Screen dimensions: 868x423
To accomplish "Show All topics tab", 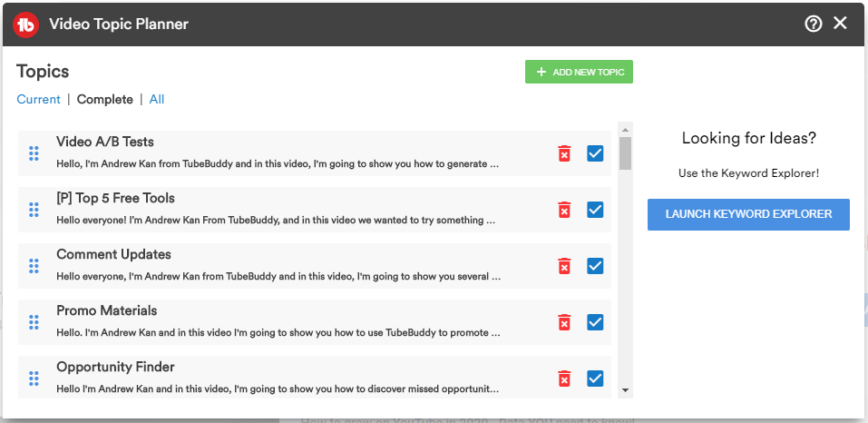I will pyautogui.click(x=157, y=100).
